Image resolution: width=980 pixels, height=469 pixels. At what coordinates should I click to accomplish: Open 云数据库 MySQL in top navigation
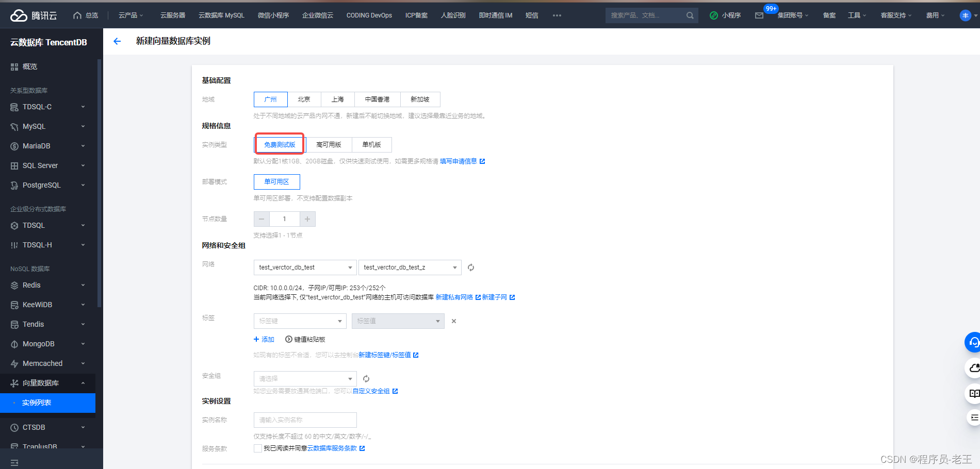coord(221,15)
